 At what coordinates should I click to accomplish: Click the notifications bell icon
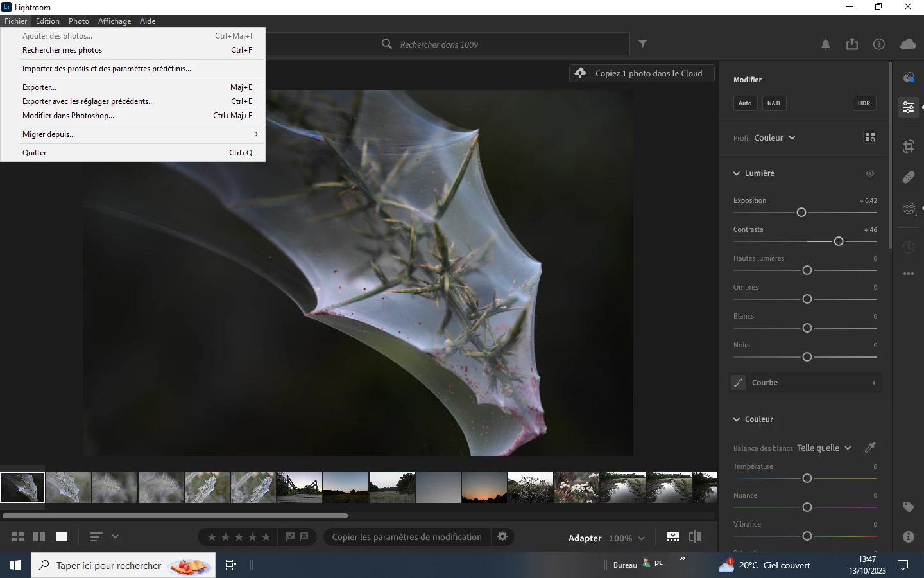click(x=826, y=44)
